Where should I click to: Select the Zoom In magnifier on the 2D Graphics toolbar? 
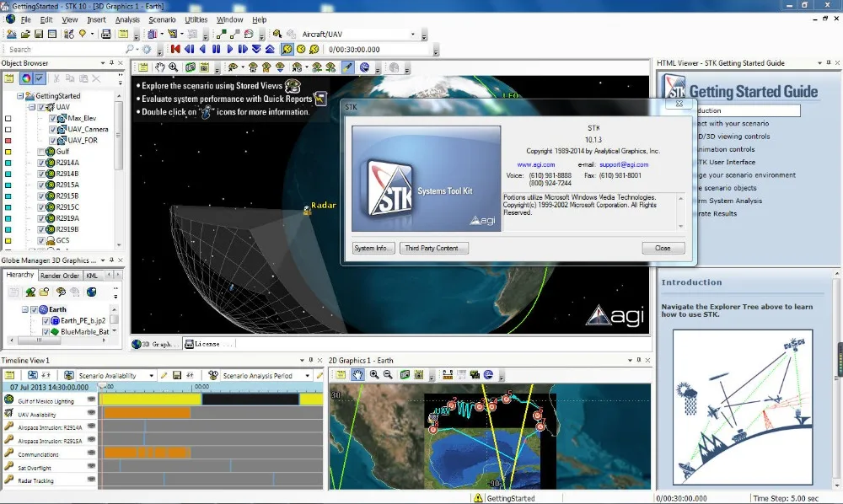(x=374, y=375)
